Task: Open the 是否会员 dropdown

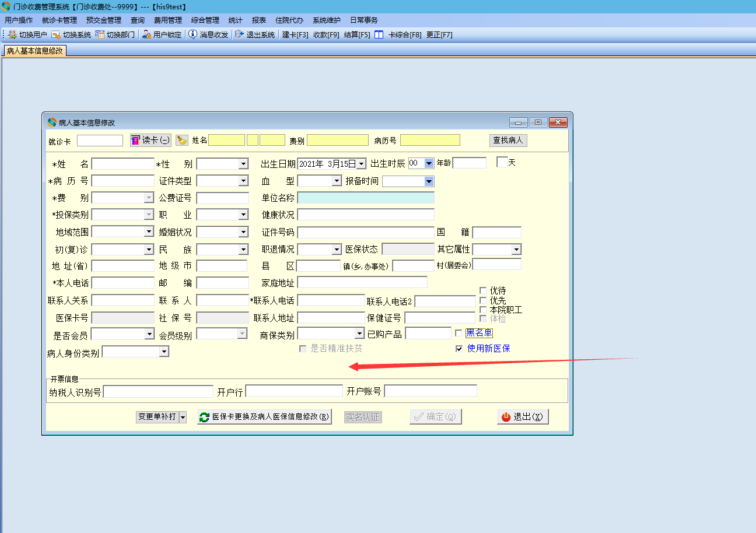Action: [x=149, y=334]
